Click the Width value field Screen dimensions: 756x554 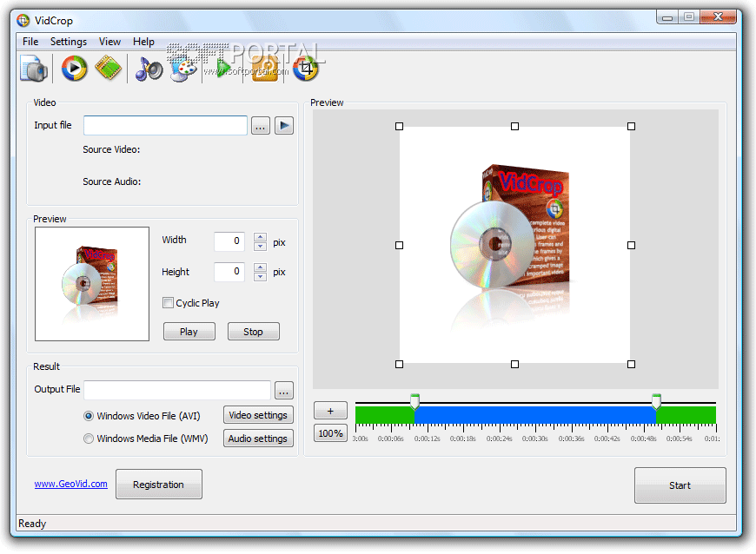point(229,241)
